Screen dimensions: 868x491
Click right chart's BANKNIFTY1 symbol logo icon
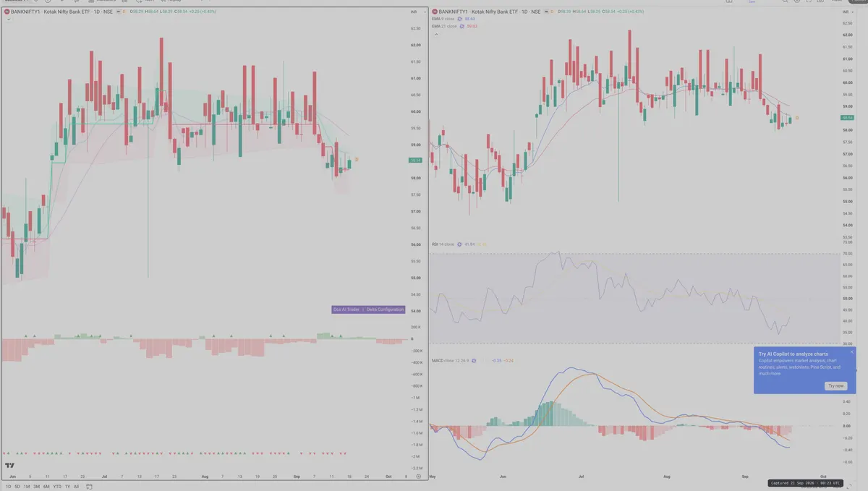(x=435, y=12)
